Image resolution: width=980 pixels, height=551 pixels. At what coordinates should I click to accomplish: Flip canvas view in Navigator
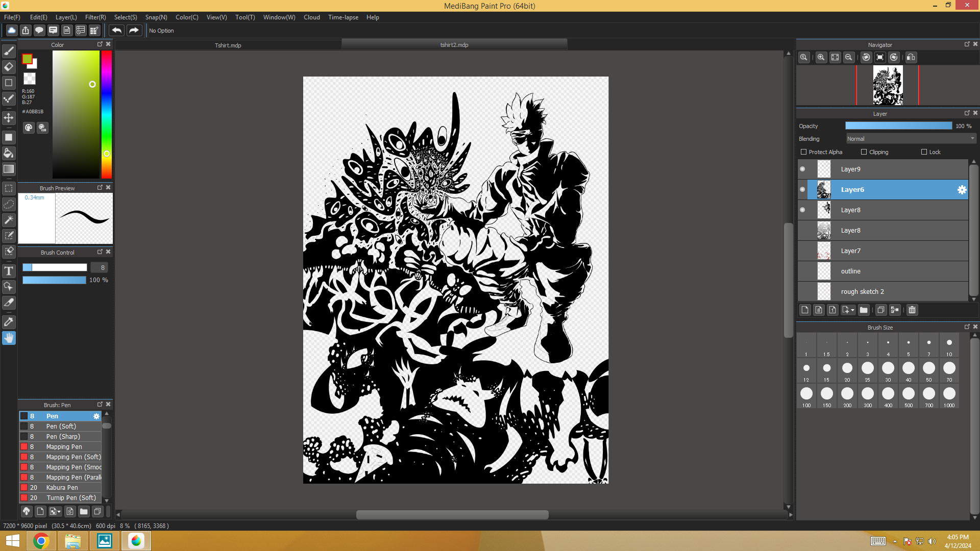911,57
